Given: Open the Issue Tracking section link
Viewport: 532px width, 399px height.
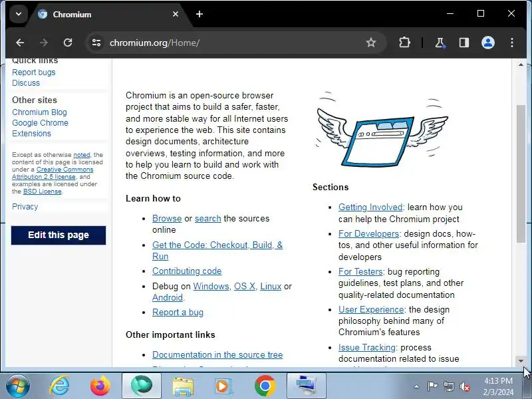Looking at the screenshot, I should pos(367,347).
